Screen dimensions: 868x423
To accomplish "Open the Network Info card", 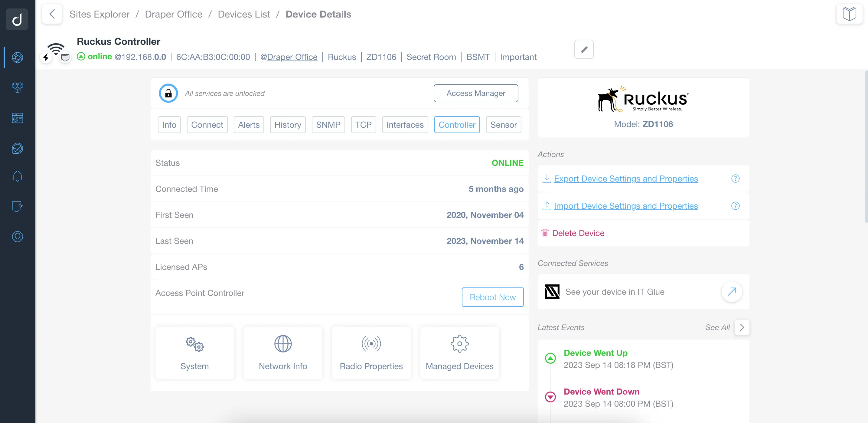I will [x=283, y=353].
